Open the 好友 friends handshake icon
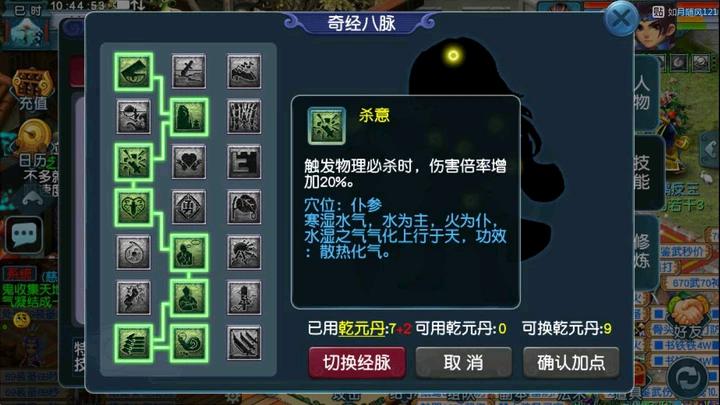This screenshot has height=405, width=720. coord(687,317)
